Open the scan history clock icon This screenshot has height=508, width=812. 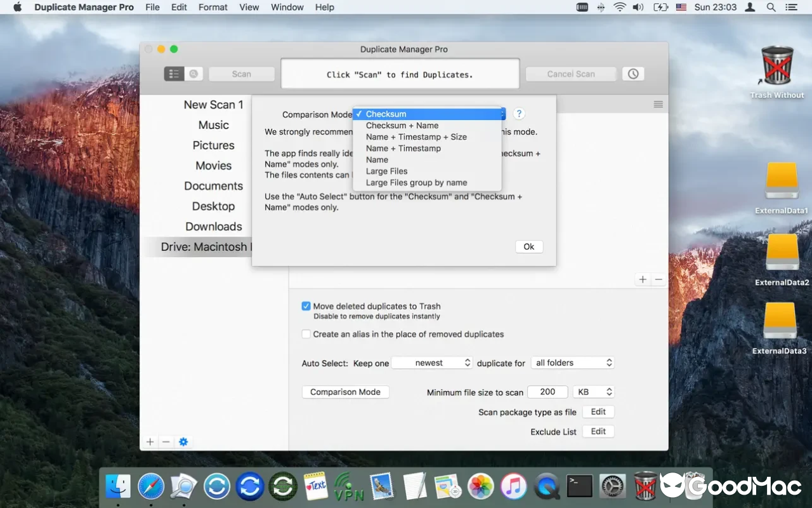pos(633,74)
